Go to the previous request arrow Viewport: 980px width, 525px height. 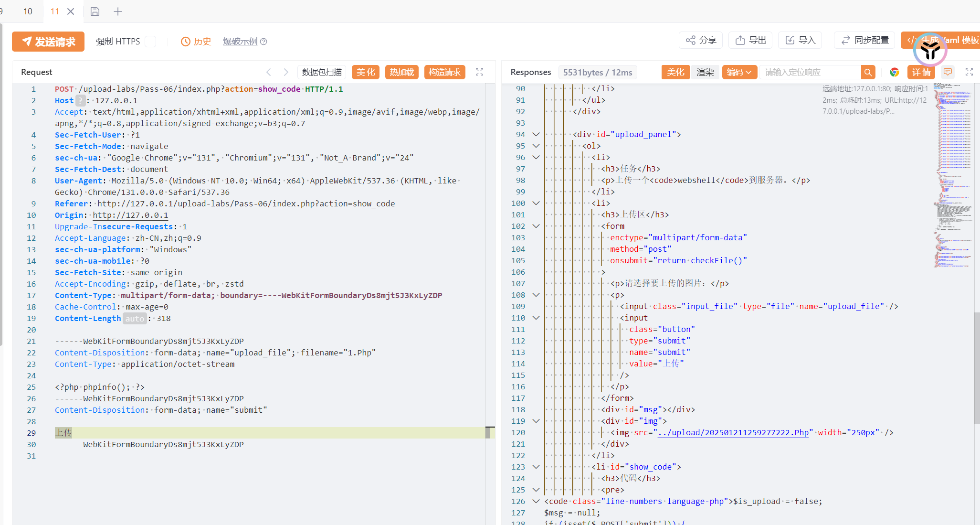point(269,72)
